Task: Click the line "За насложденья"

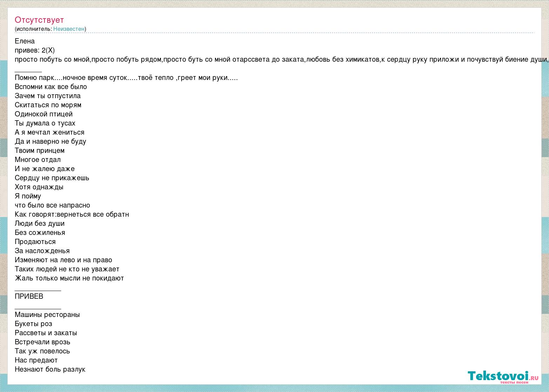Action: tap(42, 251)
